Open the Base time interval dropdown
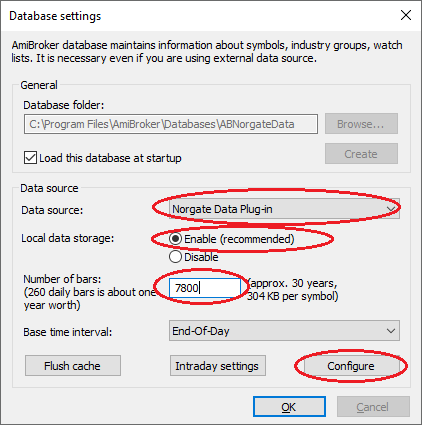 click(284, 331)
